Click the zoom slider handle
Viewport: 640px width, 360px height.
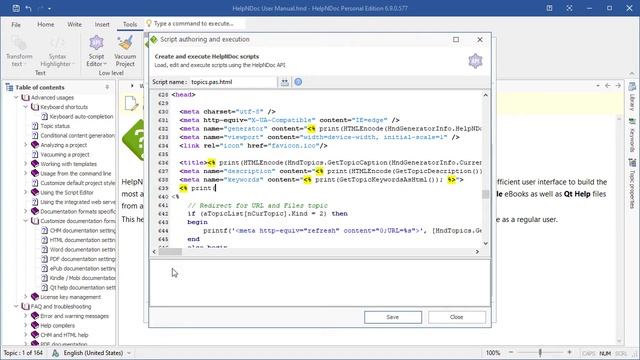(540, 353)
